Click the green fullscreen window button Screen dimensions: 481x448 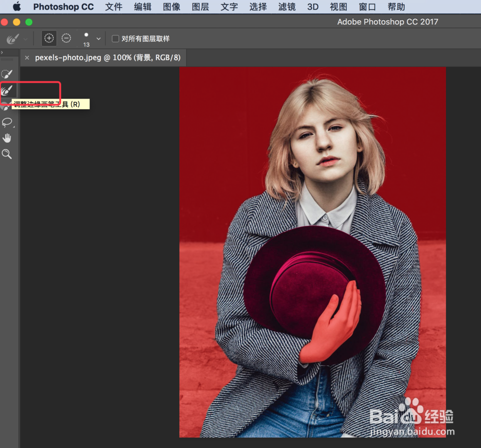tap(29, 22)
